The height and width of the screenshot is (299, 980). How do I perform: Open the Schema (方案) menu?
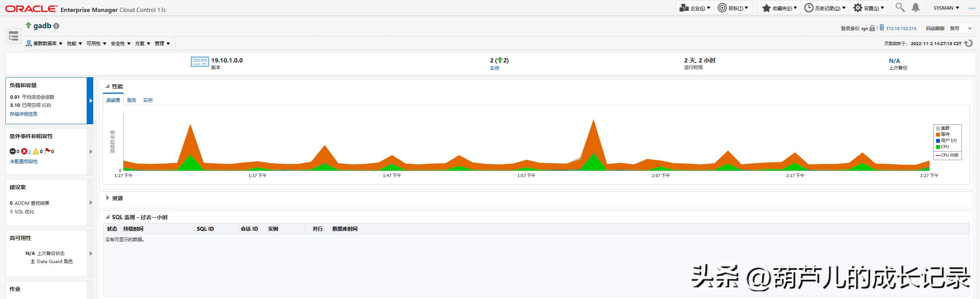(x=143, y=44)
